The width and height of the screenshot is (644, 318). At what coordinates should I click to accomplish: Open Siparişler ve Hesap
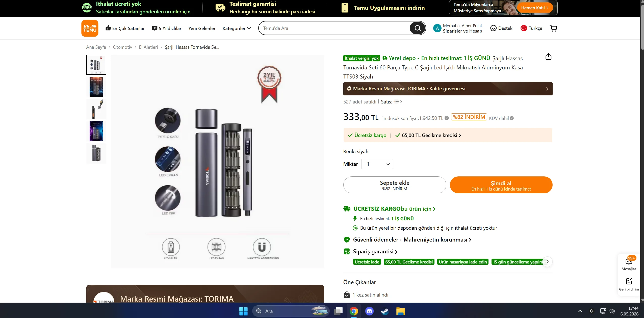462,31
